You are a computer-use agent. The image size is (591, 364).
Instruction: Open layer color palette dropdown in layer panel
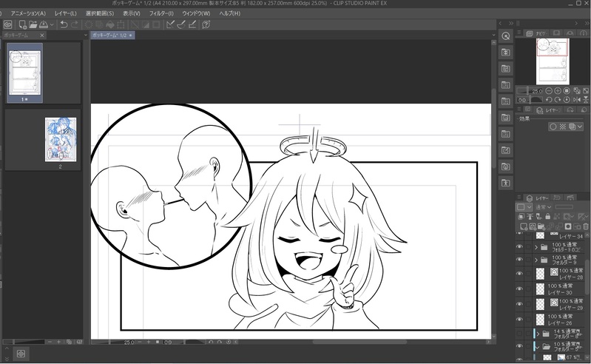point(524,207)
